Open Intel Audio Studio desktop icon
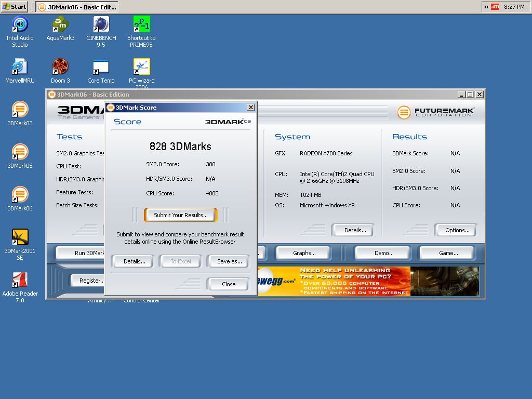The image size is (532, 399). click(20, 32)
